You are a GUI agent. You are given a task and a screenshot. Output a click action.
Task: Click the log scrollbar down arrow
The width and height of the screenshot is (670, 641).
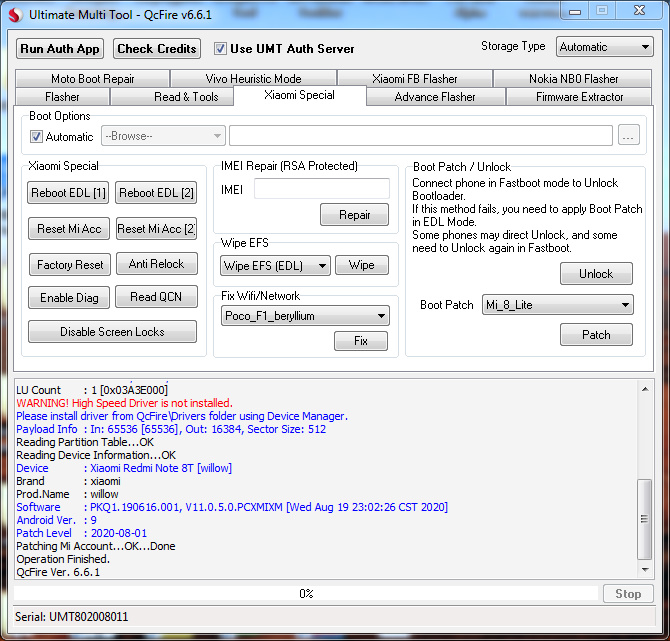(645, 570)
